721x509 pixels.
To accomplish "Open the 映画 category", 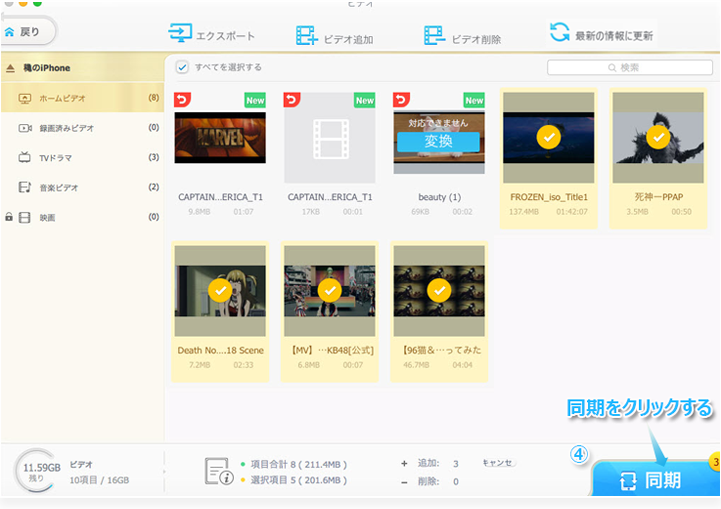I will click(83, 217).
